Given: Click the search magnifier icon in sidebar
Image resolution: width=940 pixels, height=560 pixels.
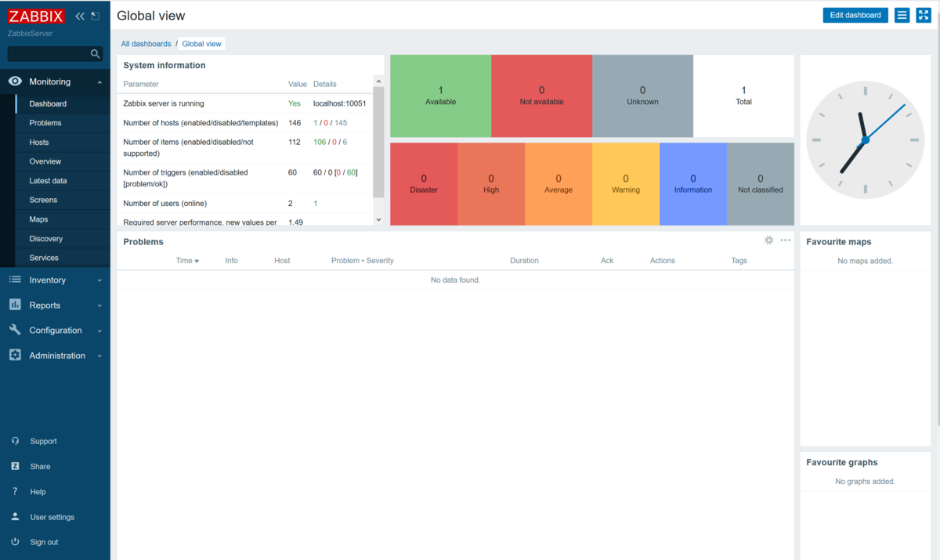Looking at the screenshot, I should pyautogui.click(x=96, y=54).
